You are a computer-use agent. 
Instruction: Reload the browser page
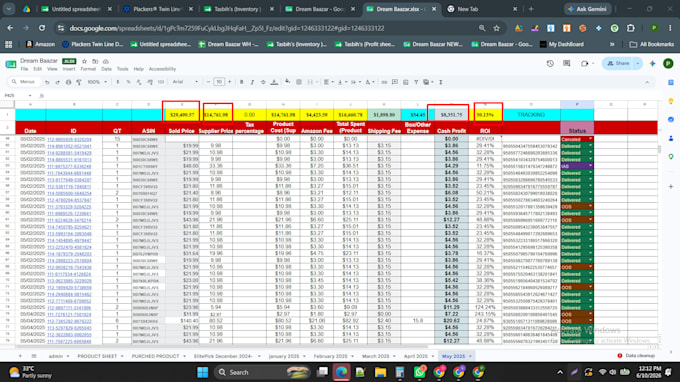coord(42,28)
